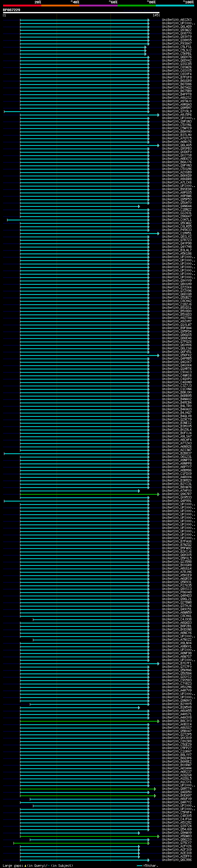Click the label UniRef100_B7FAU6

point(177,542)
